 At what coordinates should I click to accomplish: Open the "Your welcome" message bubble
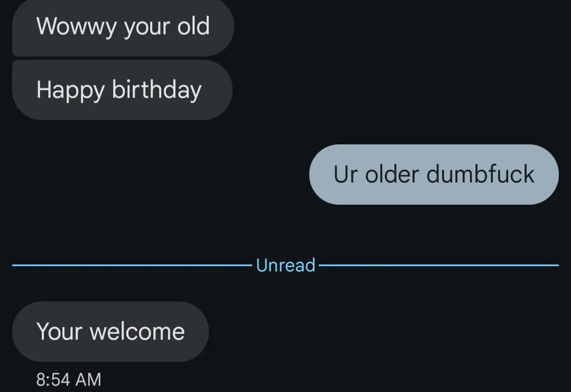tap(110, 331)
